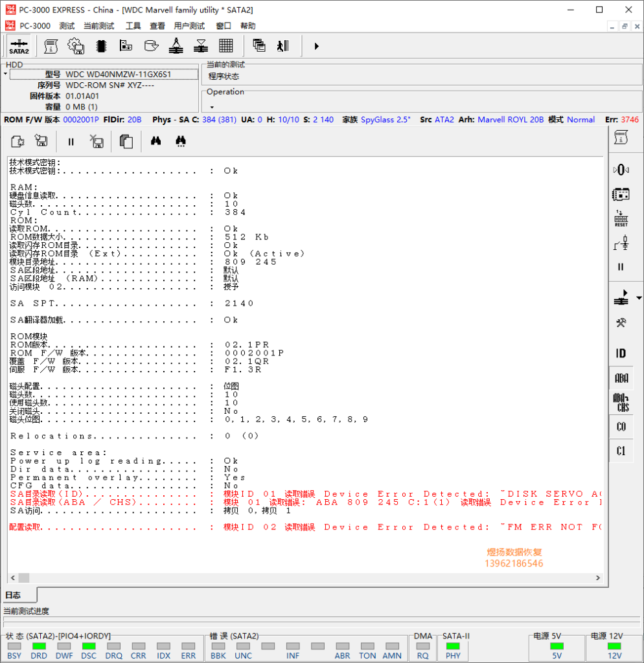Click the play arrow in main toolbar
Image resolution: width=644 pixels, height=663 pixels.
click(317, 46)
